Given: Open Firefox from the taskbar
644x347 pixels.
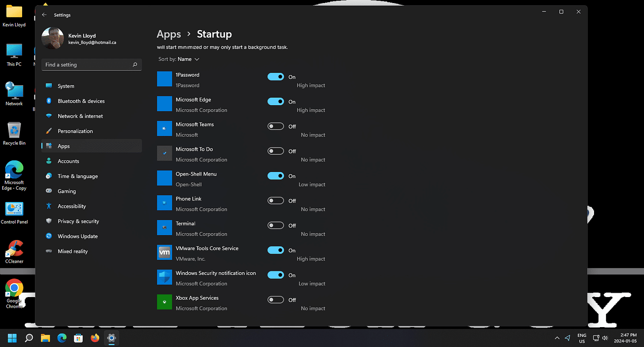Looking at the screenshot, I should coord(95,338).
